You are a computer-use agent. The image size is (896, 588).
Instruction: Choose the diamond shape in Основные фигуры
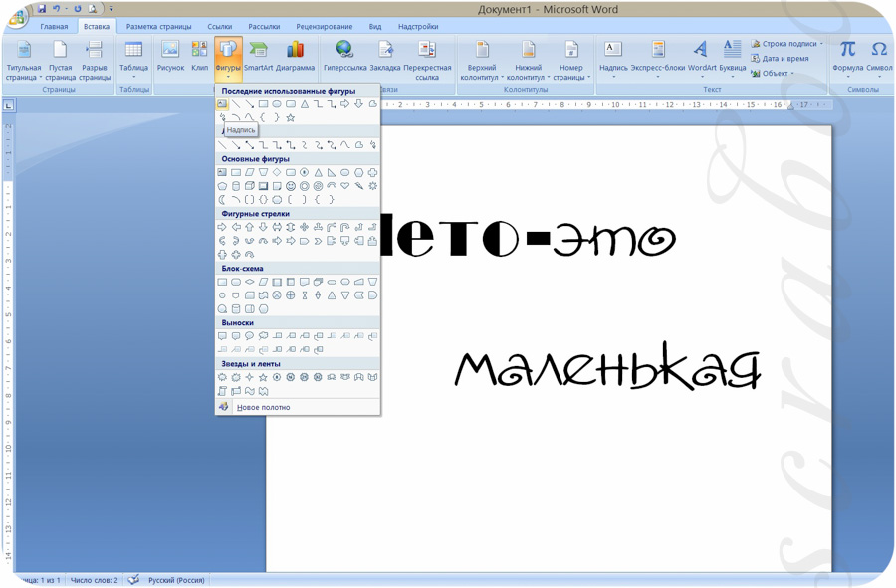[x=277, y=172]
